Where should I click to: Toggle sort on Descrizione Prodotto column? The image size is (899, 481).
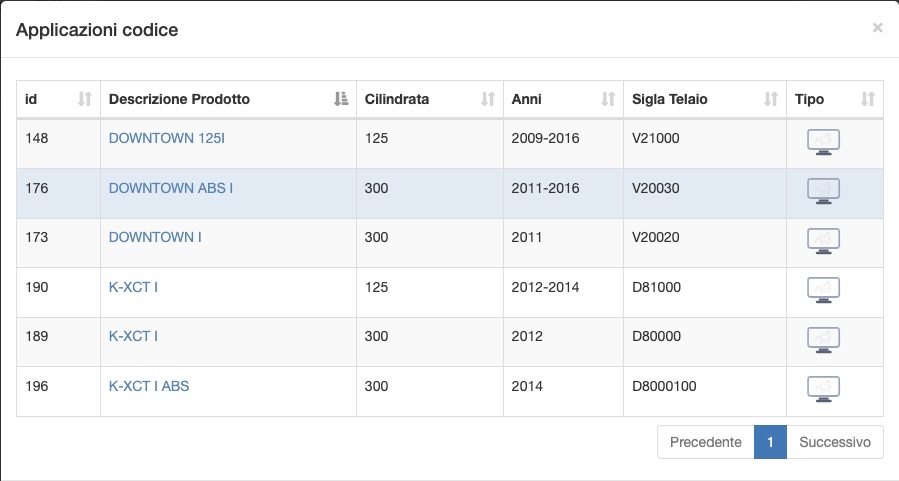point(228,99)
